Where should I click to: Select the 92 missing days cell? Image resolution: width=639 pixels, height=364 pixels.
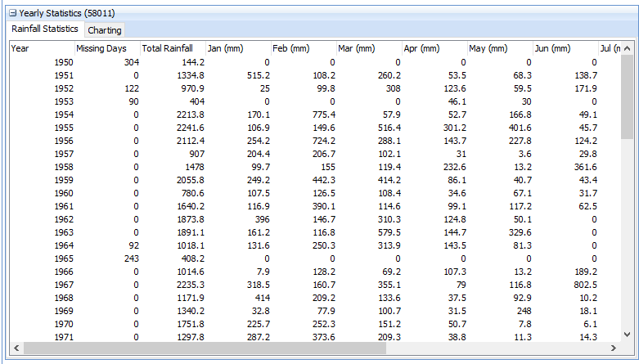pyautogui.click(x=133, y=245)
